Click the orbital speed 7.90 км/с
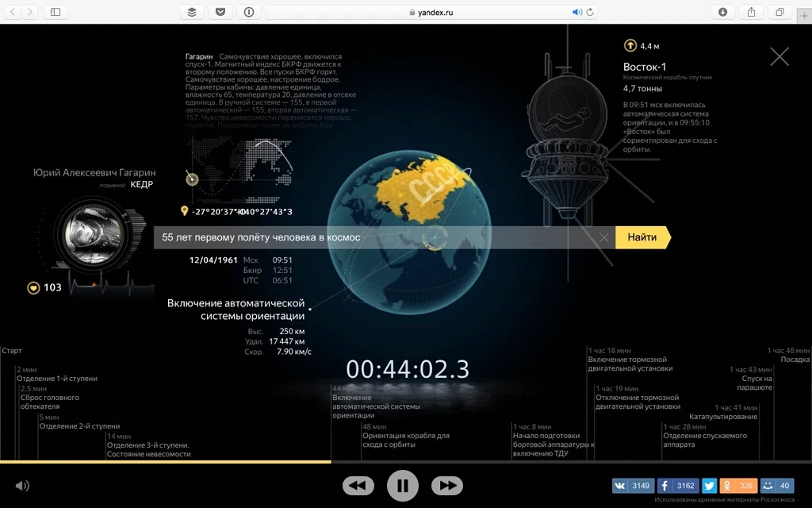 coord(294,352)
